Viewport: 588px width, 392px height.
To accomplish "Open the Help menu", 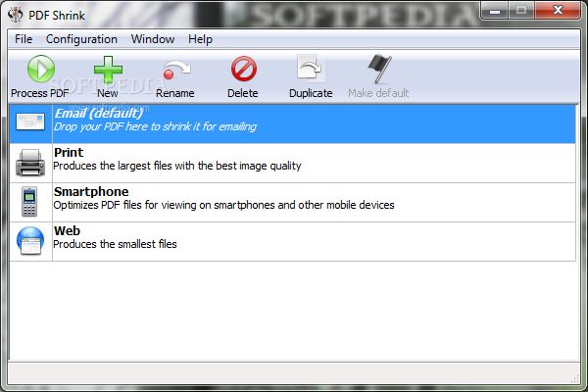I will pos(200,39).
